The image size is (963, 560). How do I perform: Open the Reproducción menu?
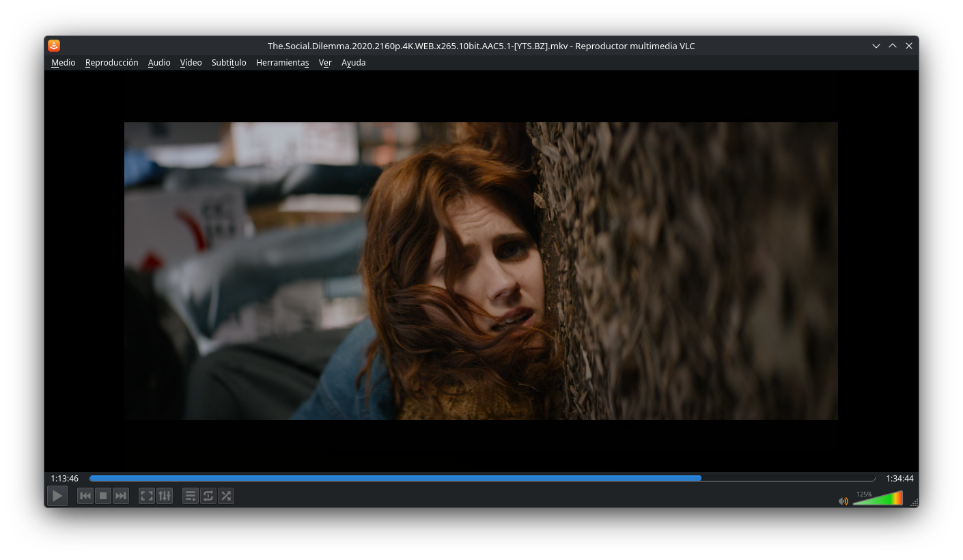112,63
